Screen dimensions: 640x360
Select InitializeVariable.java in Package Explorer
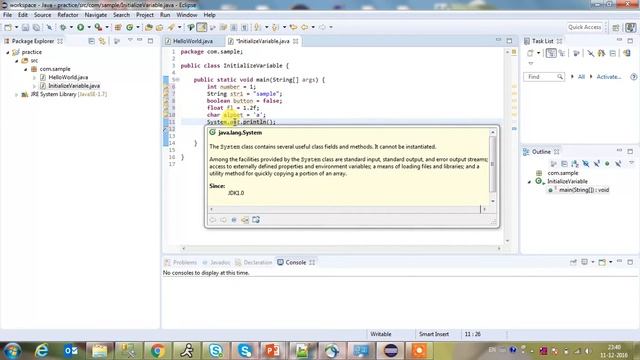(74, 86)
